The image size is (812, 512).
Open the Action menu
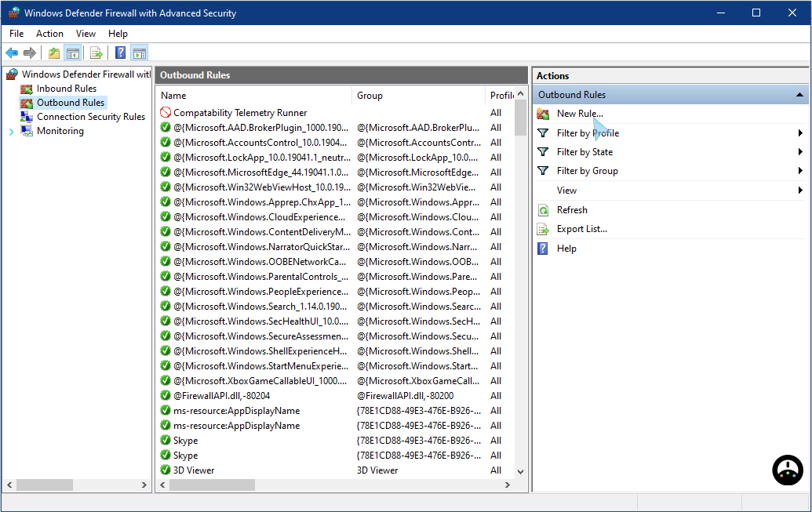click(49, 34)
